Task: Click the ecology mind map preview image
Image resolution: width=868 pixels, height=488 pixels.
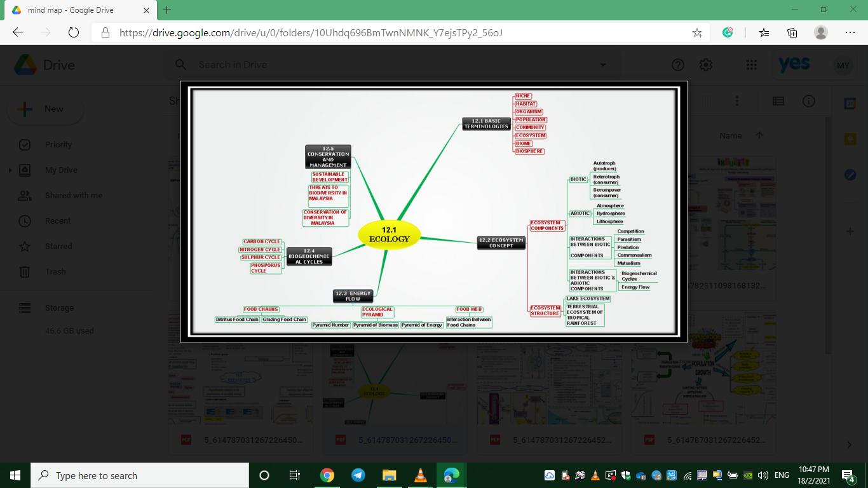Action: coord(434,212)
